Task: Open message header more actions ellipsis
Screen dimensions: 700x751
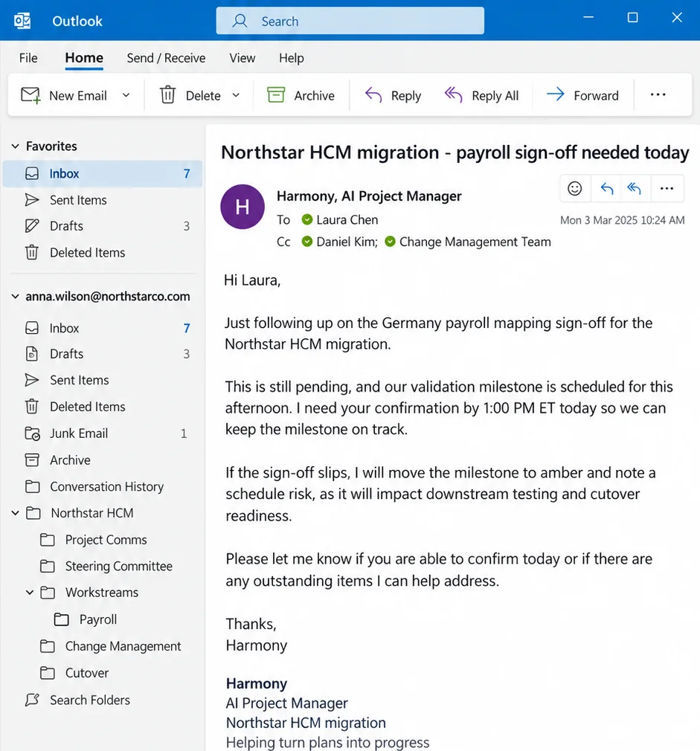Action: [667, 189]
